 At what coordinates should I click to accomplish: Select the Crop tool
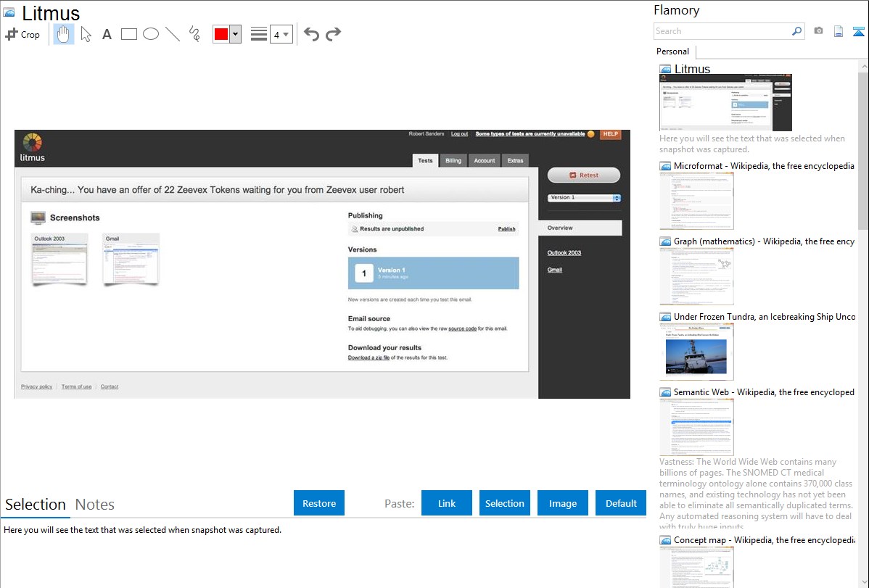pyautogui.click(x=22, y=34)
